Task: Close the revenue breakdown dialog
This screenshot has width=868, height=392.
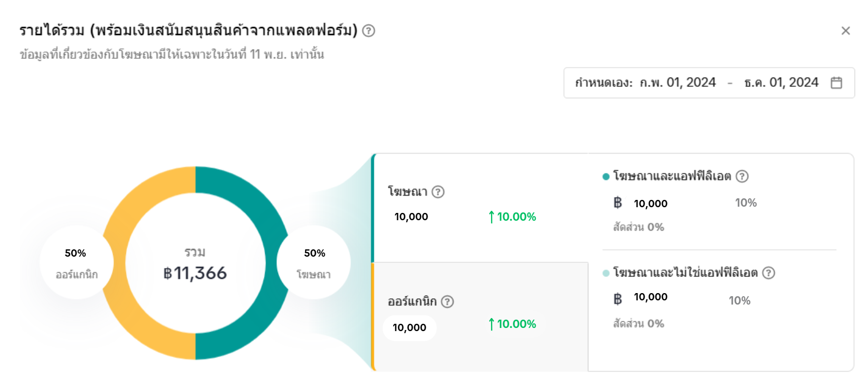Action: tap(846, 31)
